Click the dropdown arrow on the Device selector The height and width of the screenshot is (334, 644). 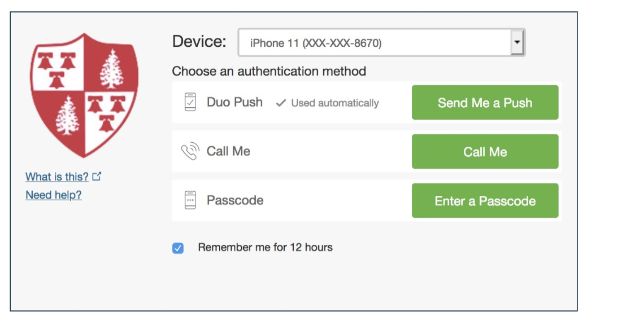pos(517,43)
